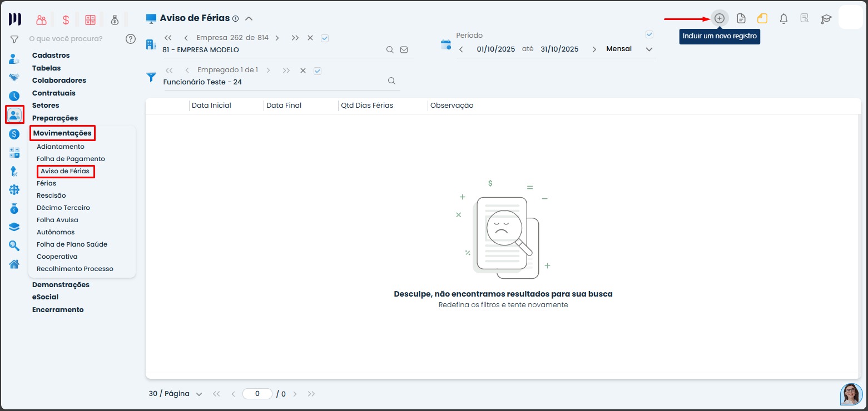Click the envelope icon beside Empresa search
Screen dimensions: 868x411
[404, 50]
